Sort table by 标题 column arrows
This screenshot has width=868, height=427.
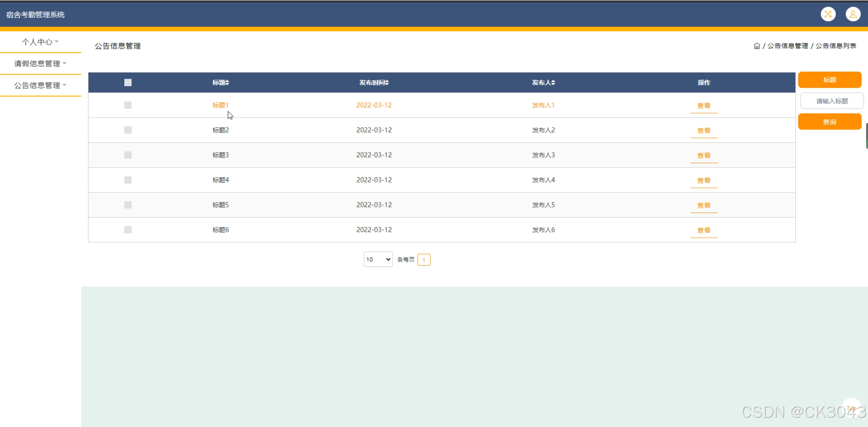[x=227, y=83]
